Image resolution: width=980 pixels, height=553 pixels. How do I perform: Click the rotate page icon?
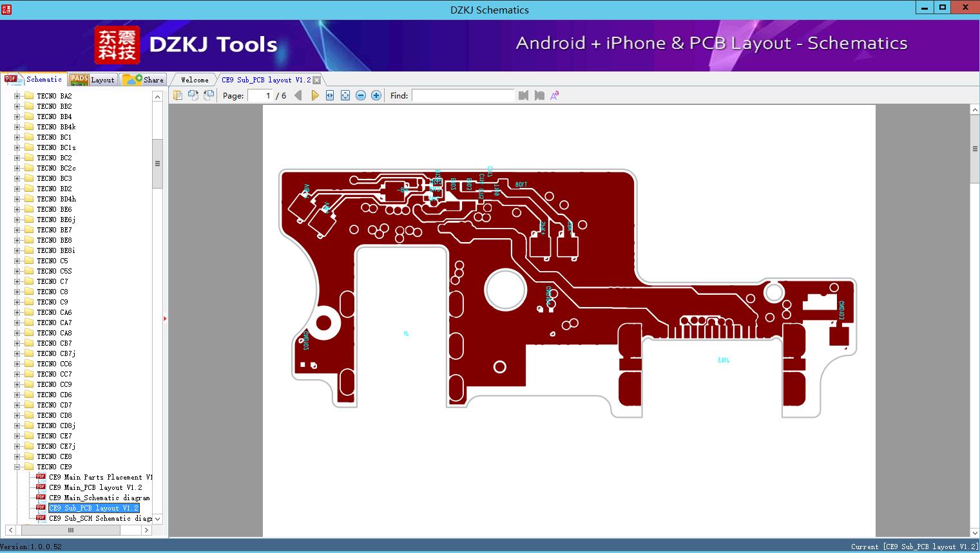[207, 95]
